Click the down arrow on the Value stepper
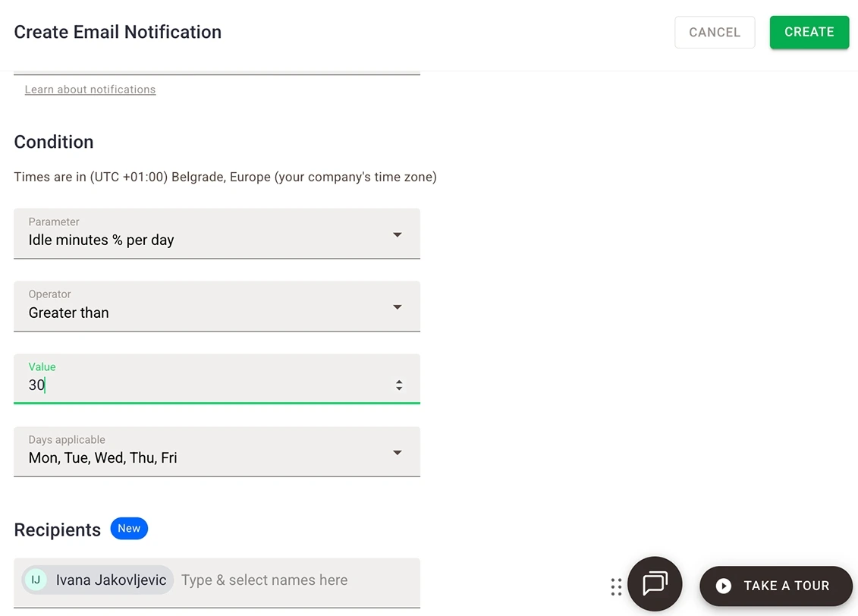 [x=399, y=388]
